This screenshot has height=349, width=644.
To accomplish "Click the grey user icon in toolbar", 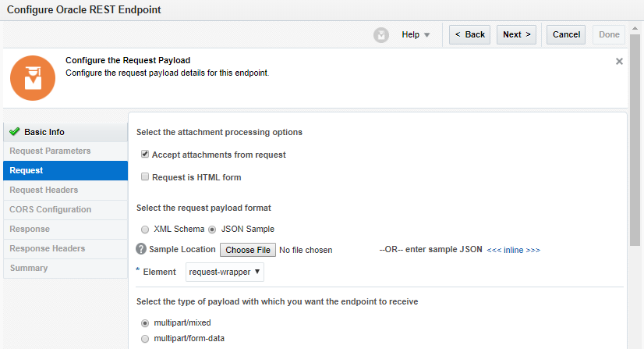I will point(380,34).
